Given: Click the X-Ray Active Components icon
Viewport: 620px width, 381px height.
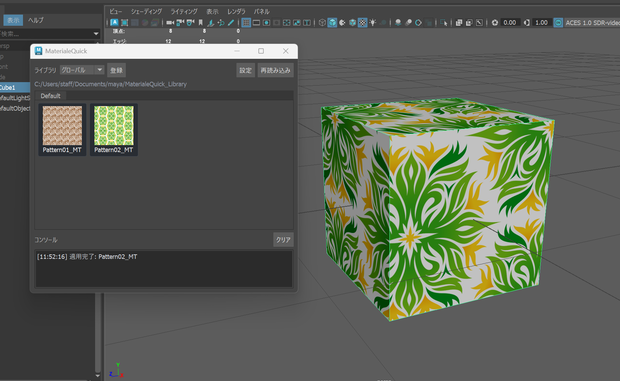Looking at the screenshot, I should point(469,23).
